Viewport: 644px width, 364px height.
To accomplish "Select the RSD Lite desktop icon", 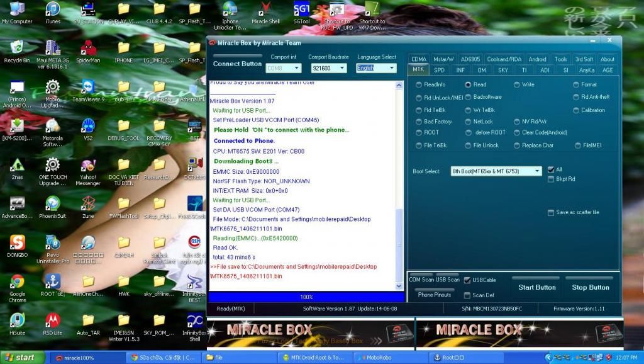I will click(x=53, y=324).
